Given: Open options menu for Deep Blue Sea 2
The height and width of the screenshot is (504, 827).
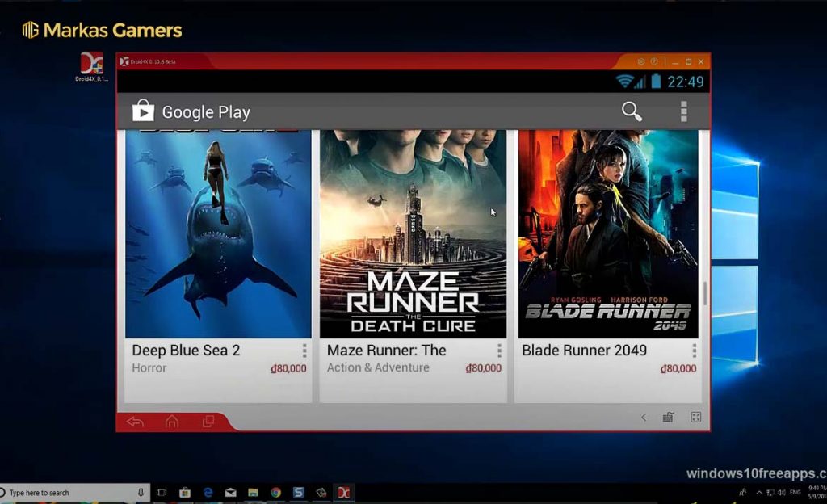Looking at the screenshot, I should tap(304, 351).
